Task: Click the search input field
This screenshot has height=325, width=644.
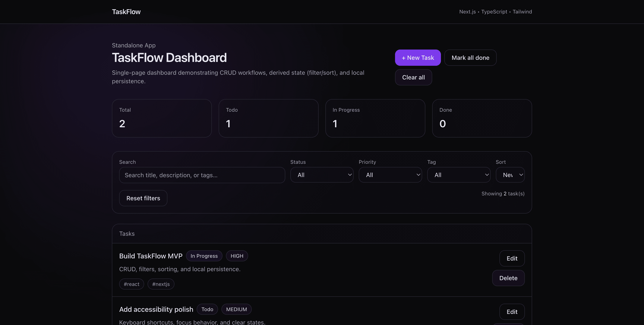Action: [202, 175]
